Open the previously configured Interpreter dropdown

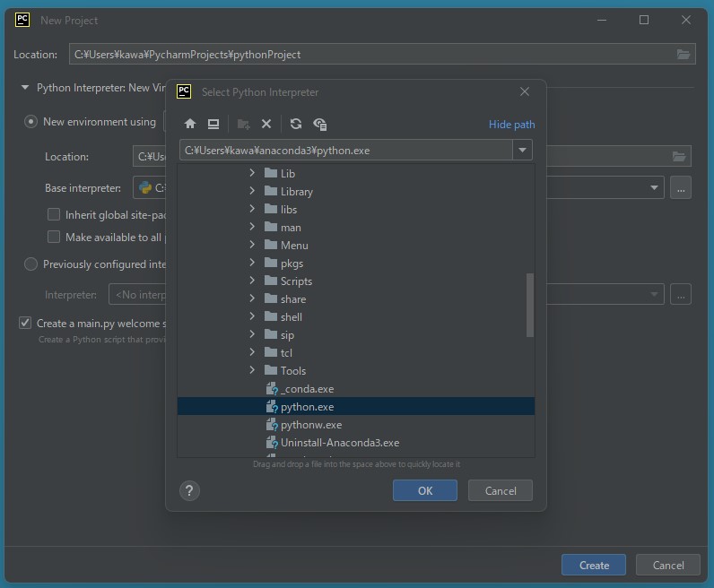click(x=654, y=295)
